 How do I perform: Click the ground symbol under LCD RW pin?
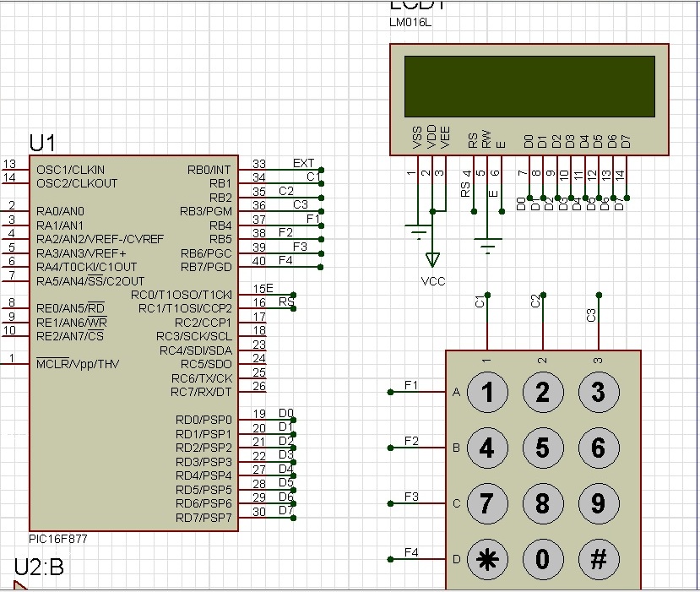point(487,245)
